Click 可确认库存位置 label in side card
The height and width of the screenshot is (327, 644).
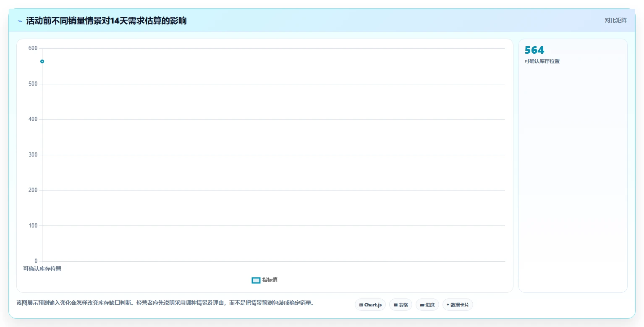(542, 61)
